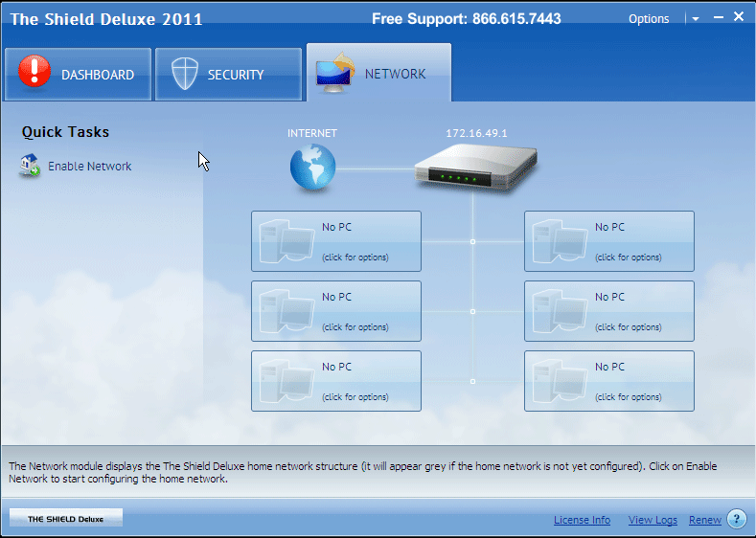Minimize The Shield Deluxe window
Image resolution: width=756 pixels, height=538 pixels.
pos(719,17)
